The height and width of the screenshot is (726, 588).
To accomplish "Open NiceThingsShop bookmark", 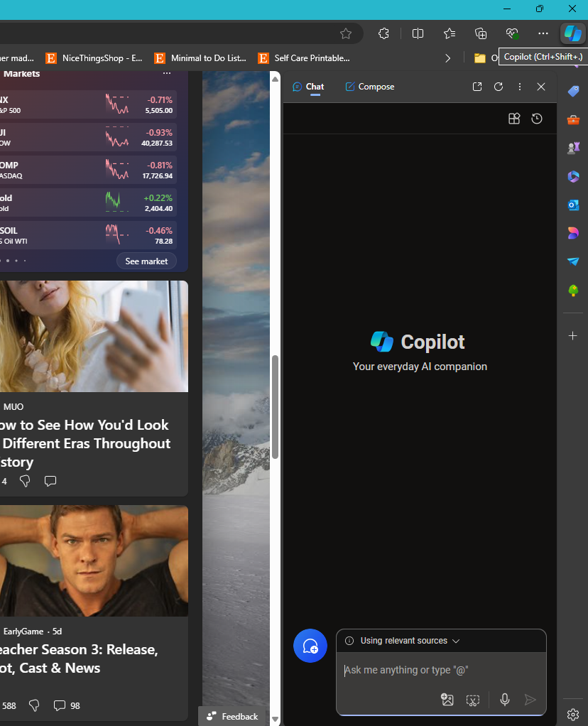I will pos(94,58).
